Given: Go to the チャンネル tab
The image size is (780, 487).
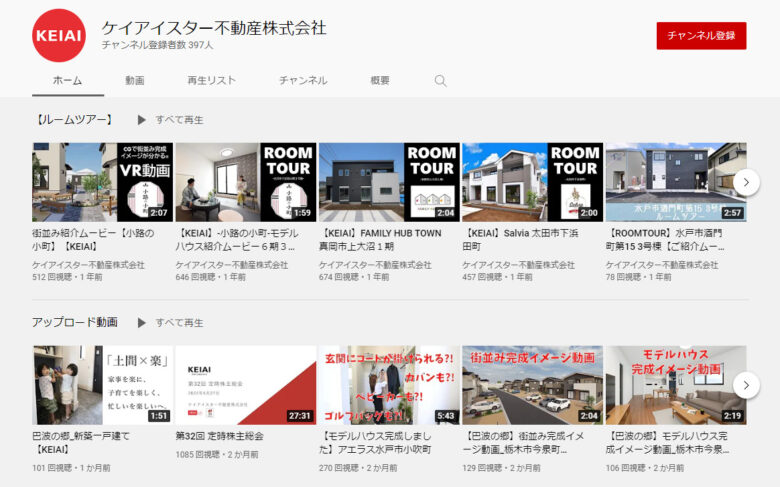Looking at the screenshot, I should [x=303, y=81].
